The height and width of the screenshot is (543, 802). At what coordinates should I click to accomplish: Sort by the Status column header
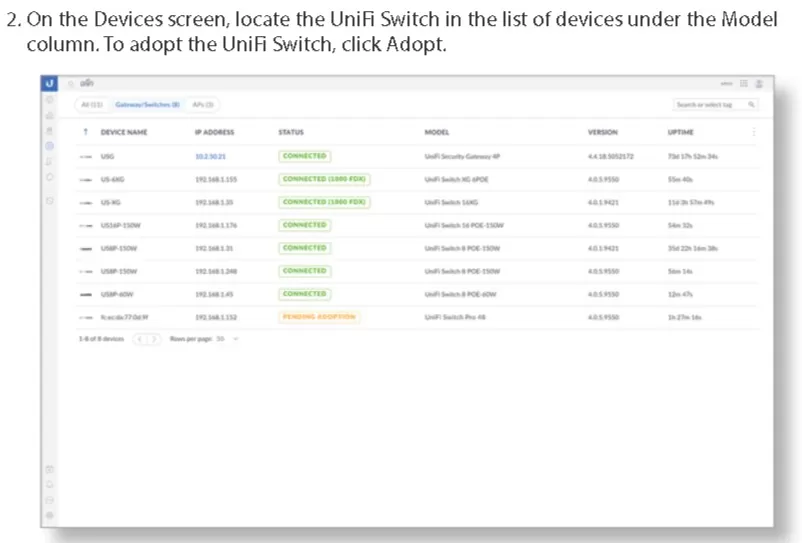click(291, 132)
